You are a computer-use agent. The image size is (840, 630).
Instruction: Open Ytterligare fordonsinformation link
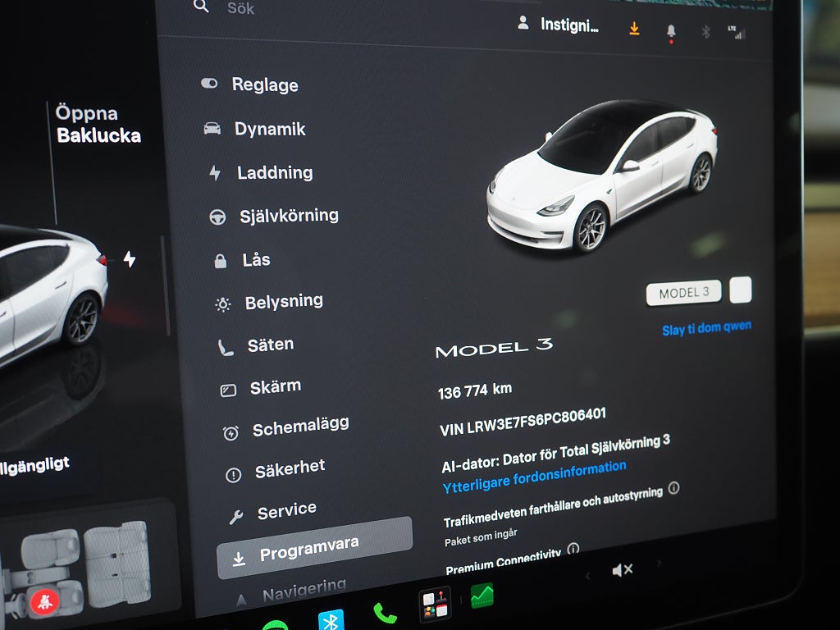pos(534,477)
